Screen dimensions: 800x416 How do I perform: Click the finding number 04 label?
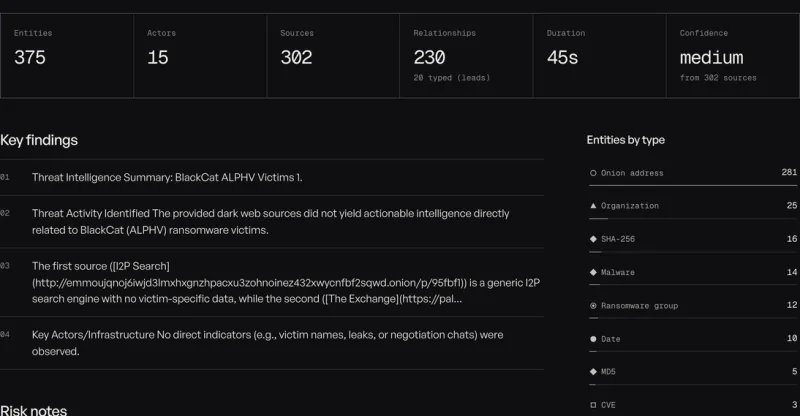(5, 334)
